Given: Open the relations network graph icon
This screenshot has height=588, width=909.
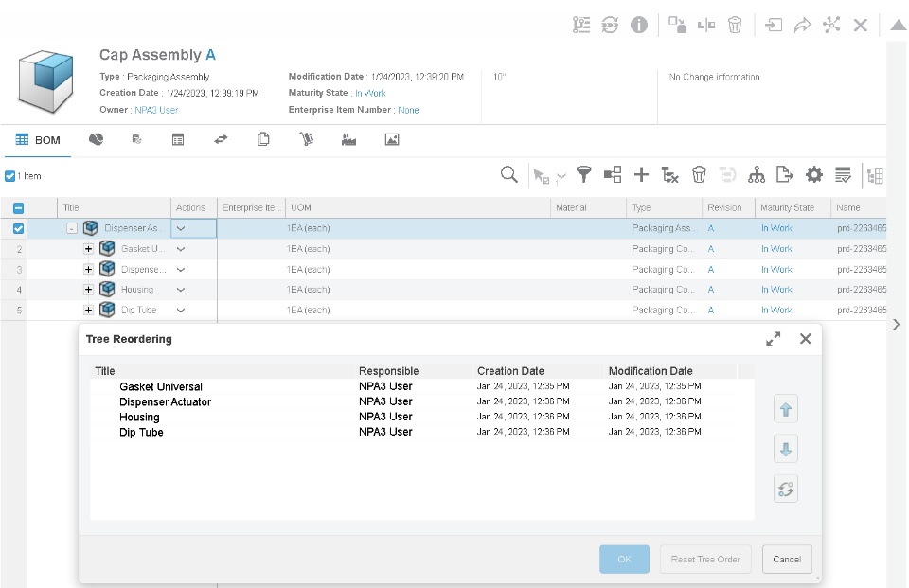Looking at the screenshot, I should tap(831, 25).
